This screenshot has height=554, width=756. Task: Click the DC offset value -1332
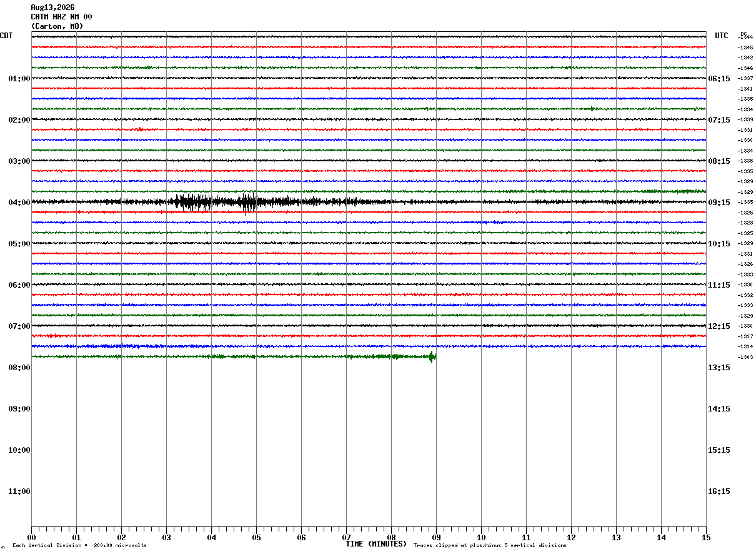(x=745, y=295)
